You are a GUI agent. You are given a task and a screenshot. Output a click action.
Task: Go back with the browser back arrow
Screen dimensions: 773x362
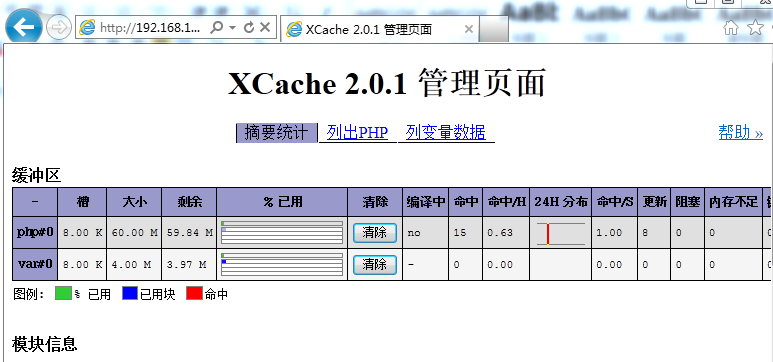tap(24, 27)
